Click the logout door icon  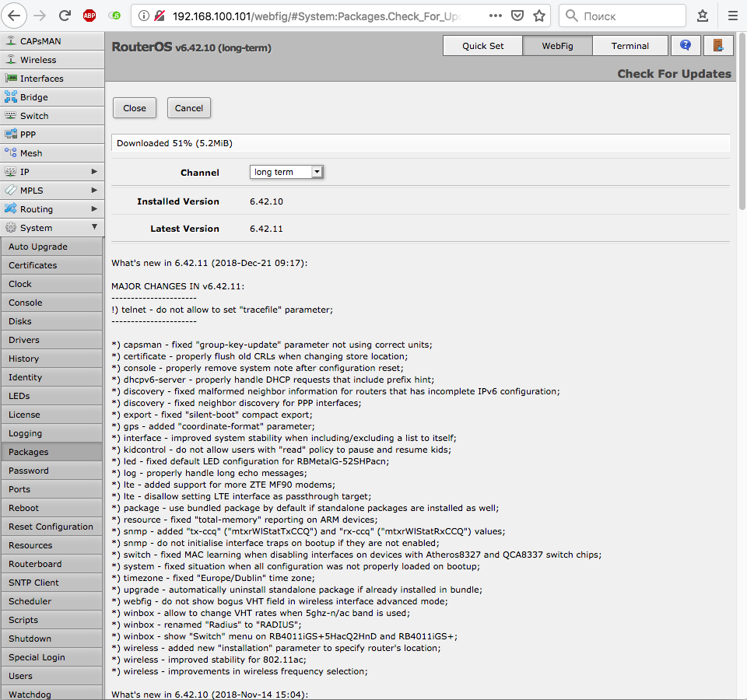point(718,45)
